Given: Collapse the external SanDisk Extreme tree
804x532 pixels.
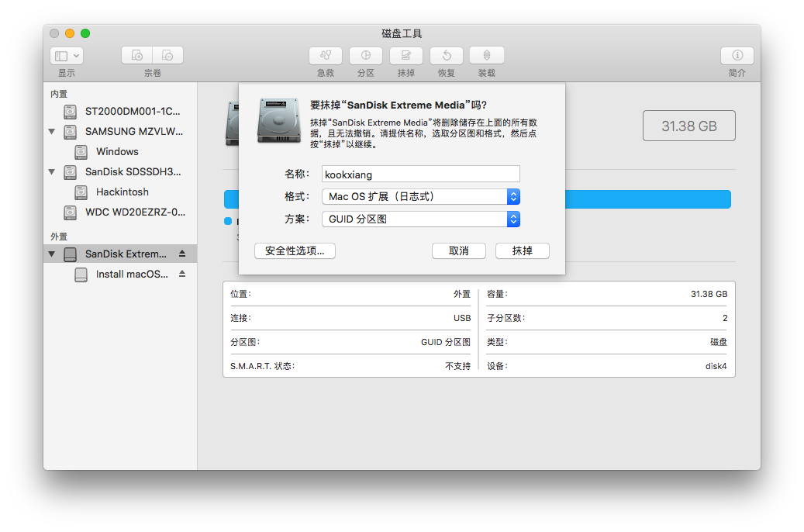Looking at the screenshot, I should click(x=52, y=254).
